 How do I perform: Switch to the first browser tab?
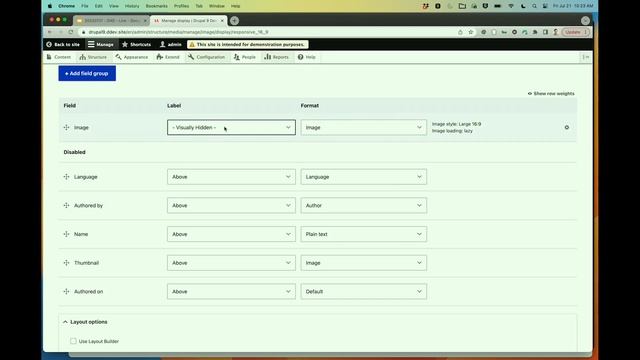point(111,20)
